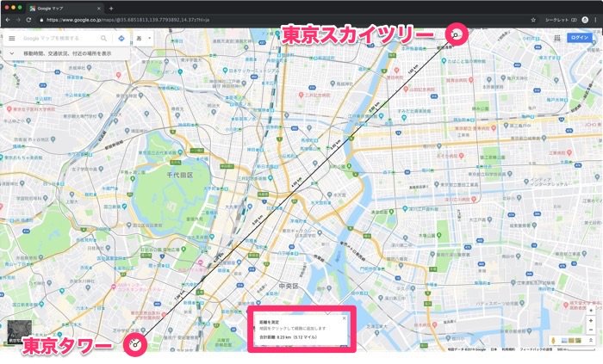Zoom out of the map
Screen dimensions: 603x364
[x=591, y=330]
